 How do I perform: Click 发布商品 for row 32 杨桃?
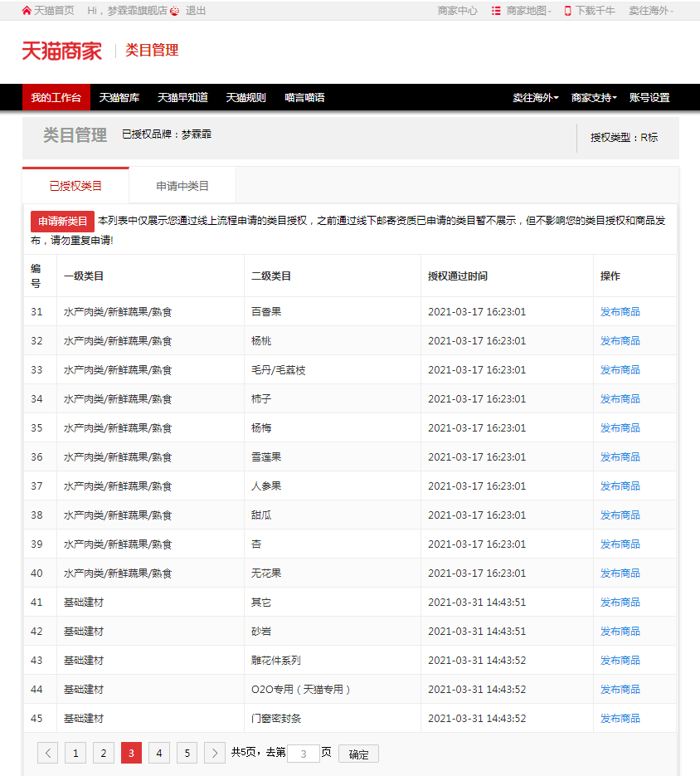point(620,341)
